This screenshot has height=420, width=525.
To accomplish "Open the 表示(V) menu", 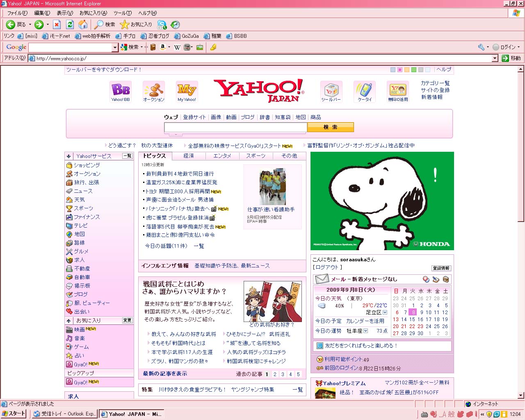I will pos(65,13).
